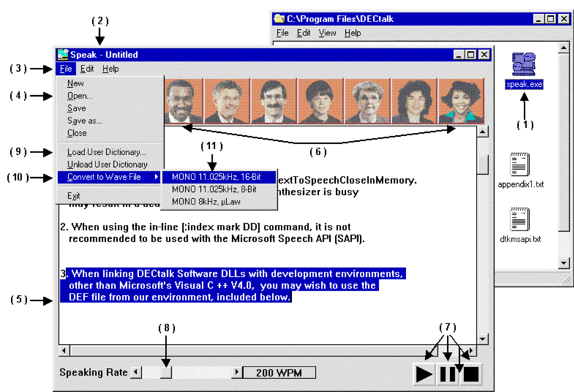The image size is (574, 392).
Task: Choose Exit from the File menu
Action: (x=74, y=196)
